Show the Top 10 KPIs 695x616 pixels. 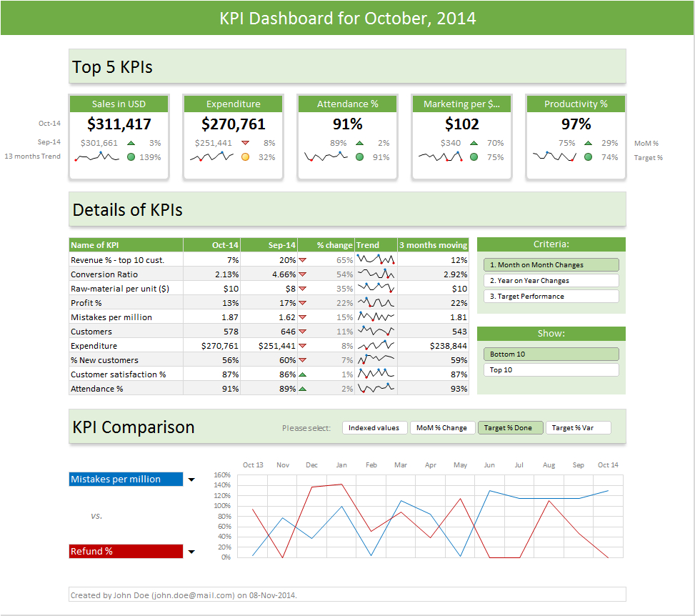point(551,369)
